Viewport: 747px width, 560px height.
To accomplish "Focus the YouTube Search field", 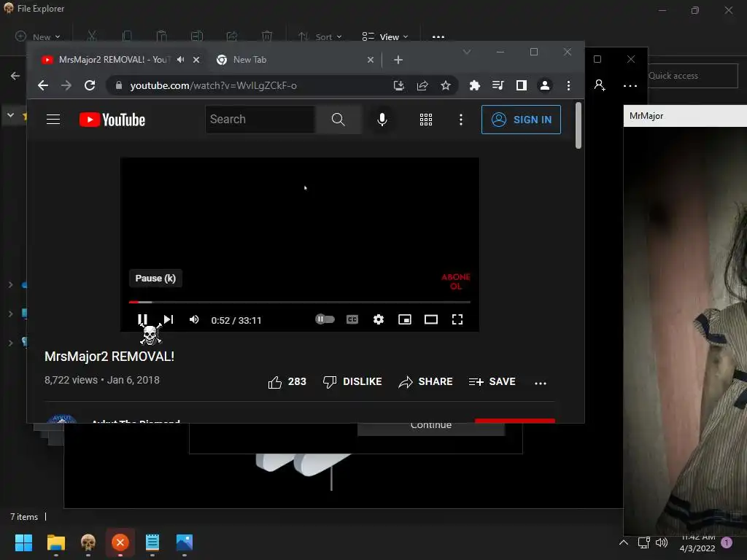I will point(260,120).
